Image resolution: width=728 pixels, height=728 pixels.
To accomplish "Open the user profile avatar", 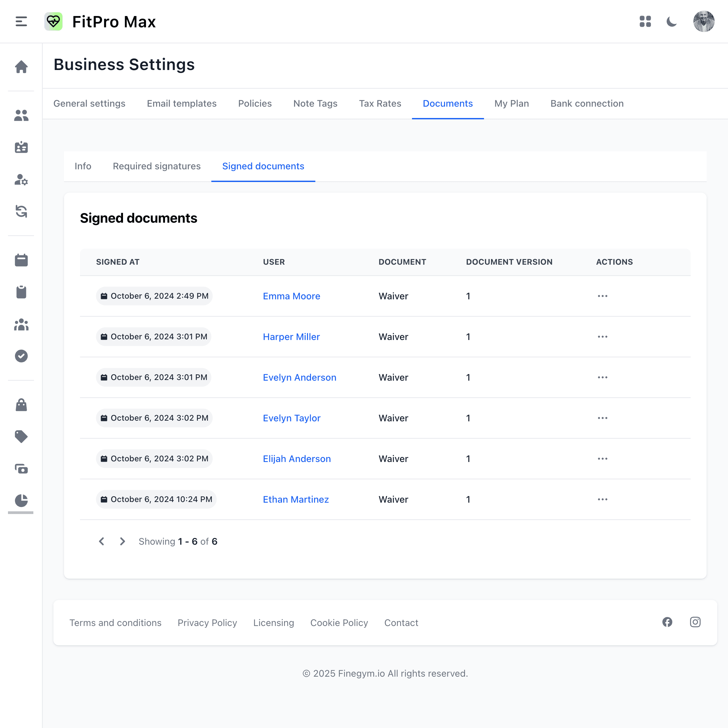I will tap(704, 21).
